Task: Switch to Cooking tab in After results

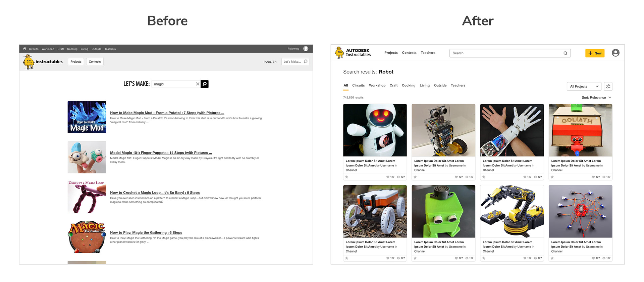Action: coord(409,86)
